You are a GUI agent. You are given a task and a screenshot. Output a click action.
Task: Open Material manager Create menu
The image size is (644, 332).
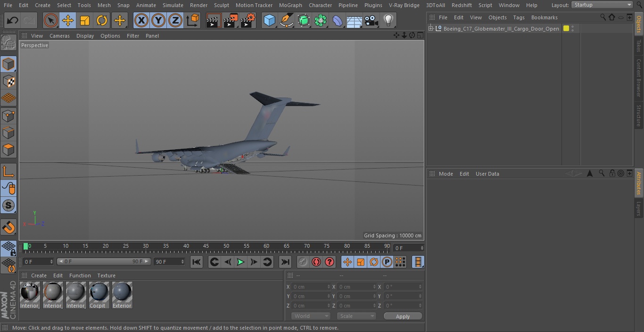pos(39,275)
